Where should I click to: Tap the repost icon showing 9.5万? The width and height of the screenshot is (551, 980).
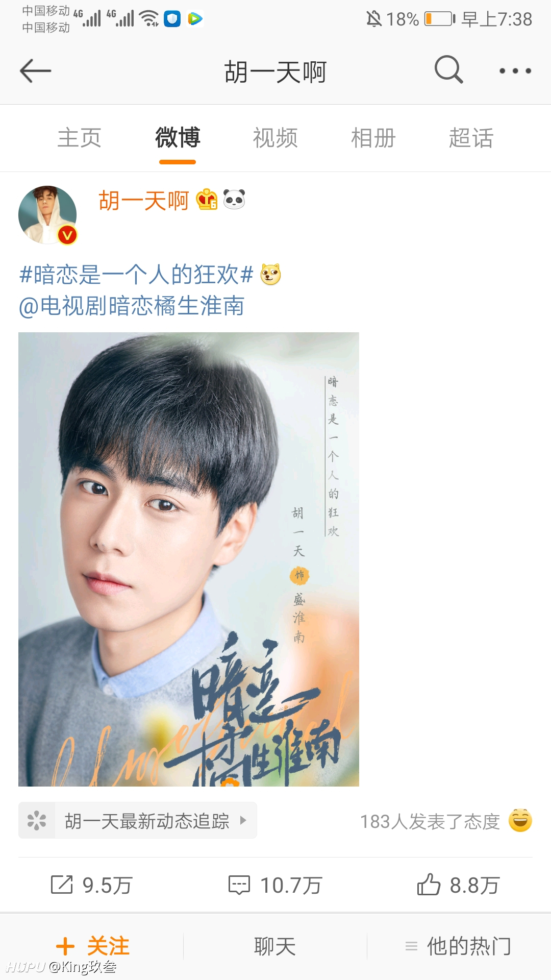(62, 885)
